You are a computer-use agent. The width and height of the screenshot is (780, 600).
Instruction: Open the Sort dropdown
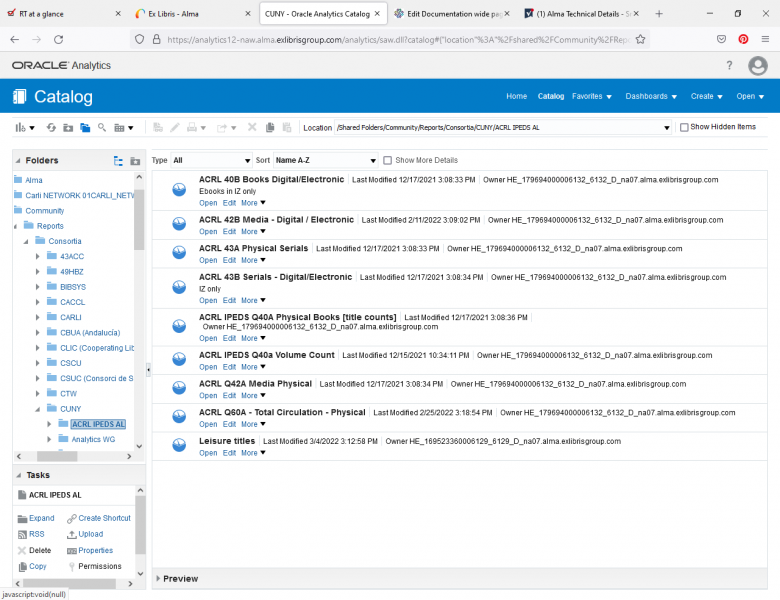[325, 160]
